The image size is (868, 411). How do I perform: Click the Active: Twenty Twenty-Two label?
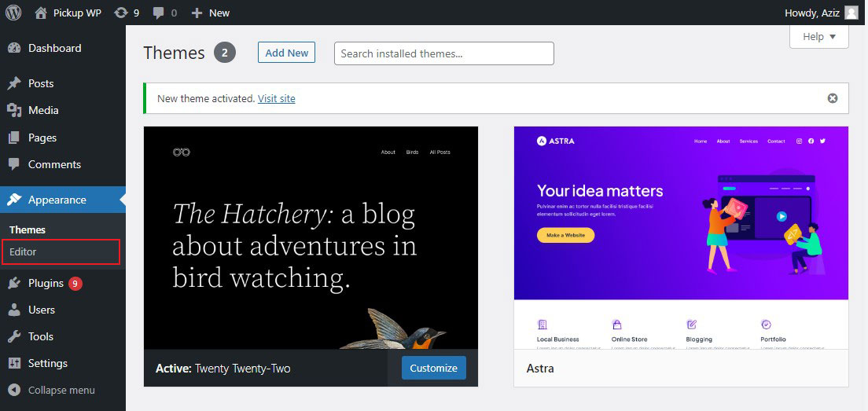[x=223, y=369]
